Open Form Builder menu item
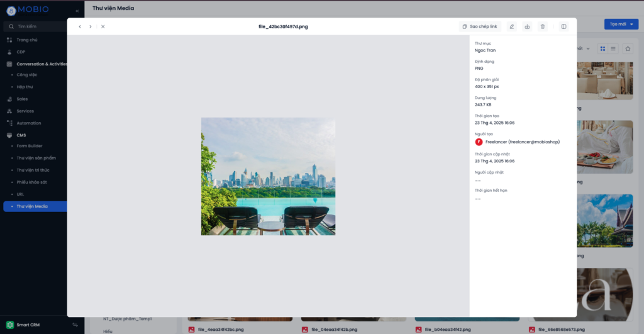The image size is (644, 334). [30, 146]
